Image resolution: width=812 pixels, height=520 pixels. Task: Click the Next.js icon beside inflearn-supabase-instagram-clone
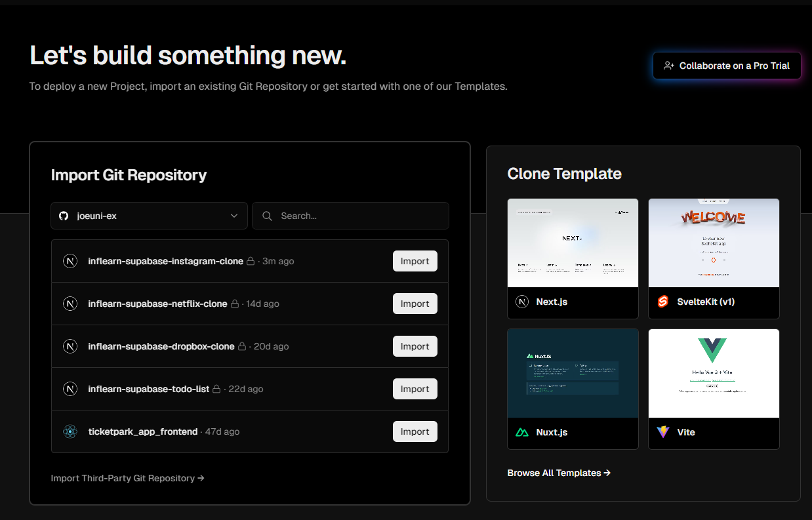70,261
